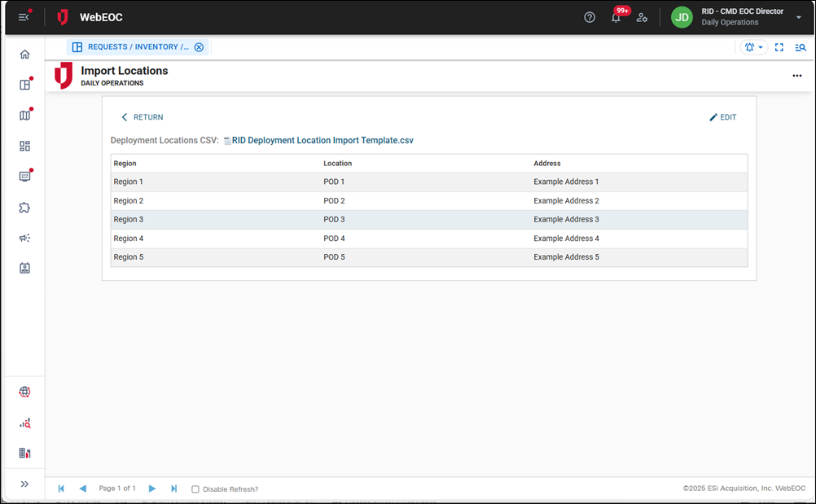Image resolution: width=816 pixels, height=504 pixels.
Task: Open the Announcements megaphone sidebar icon
Action: pyautogui.click(x=24, y=238)
